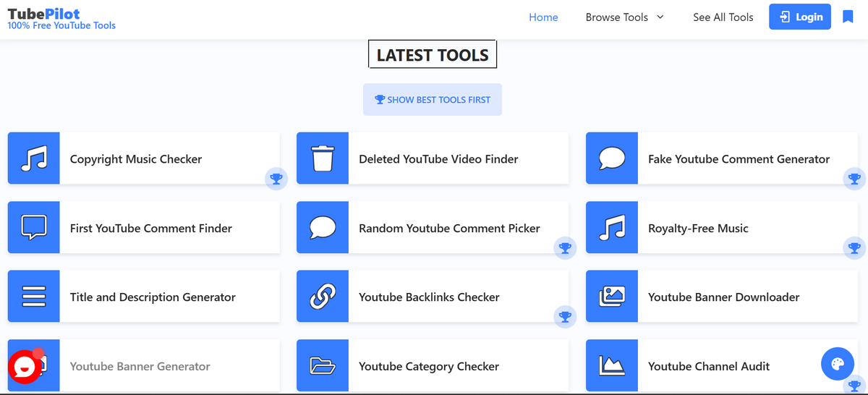Click the Random Youtube Comment Picker bubble icon

click(323, 228)
